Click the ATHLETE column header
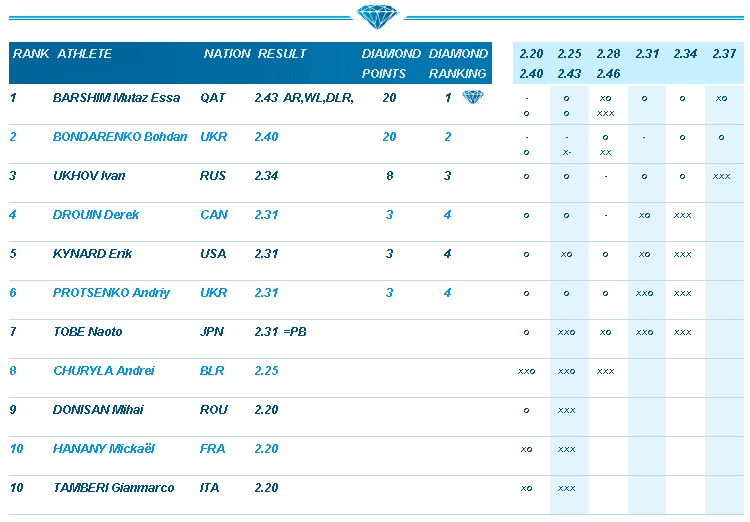Viewport: 750px width, 522px height. pos(85,54)
